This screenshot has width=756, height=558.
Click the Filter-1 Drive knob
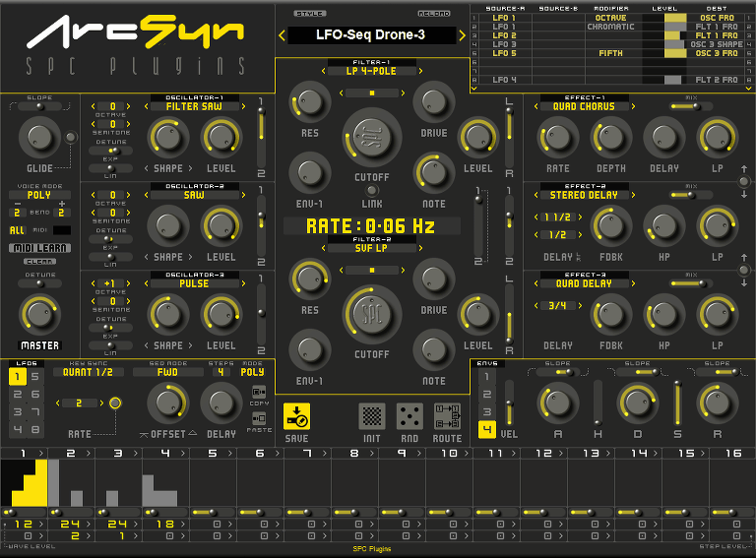434,101
